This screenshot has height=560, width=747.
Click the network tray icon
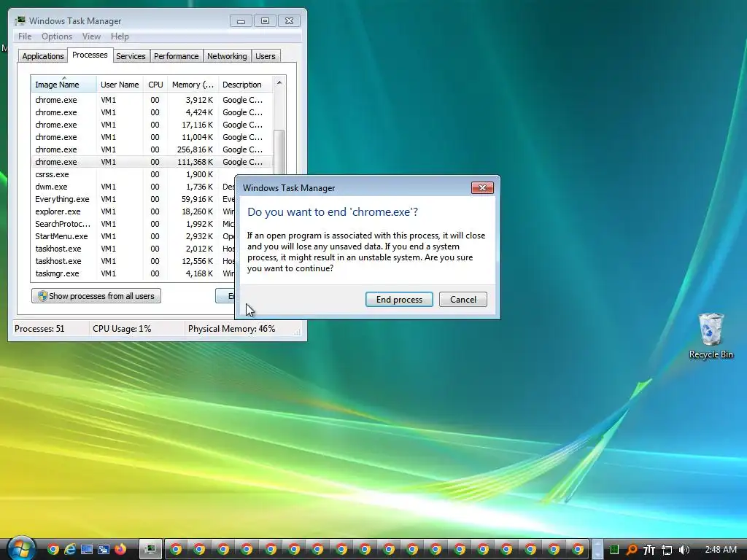pos(667,550)
